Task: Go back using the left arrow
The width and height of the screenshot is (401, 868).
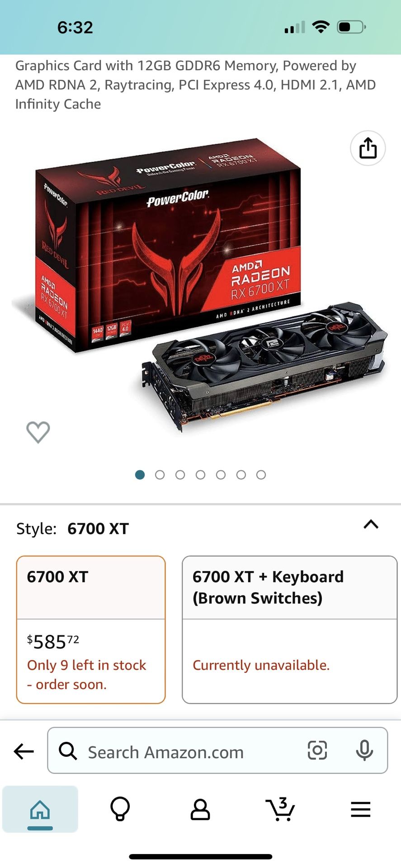Action: coord(24,752)
